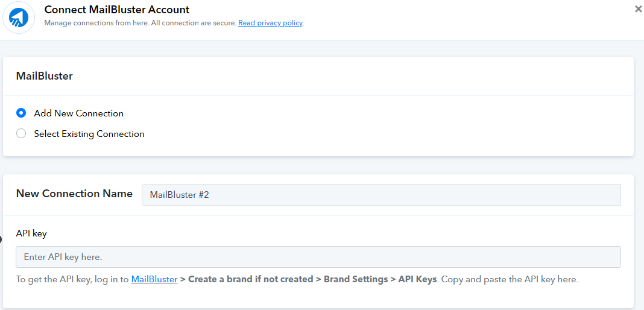Click the Connect MailBluster Account title
This screenshot has width=644, height=310.
(x=116, y=10)
